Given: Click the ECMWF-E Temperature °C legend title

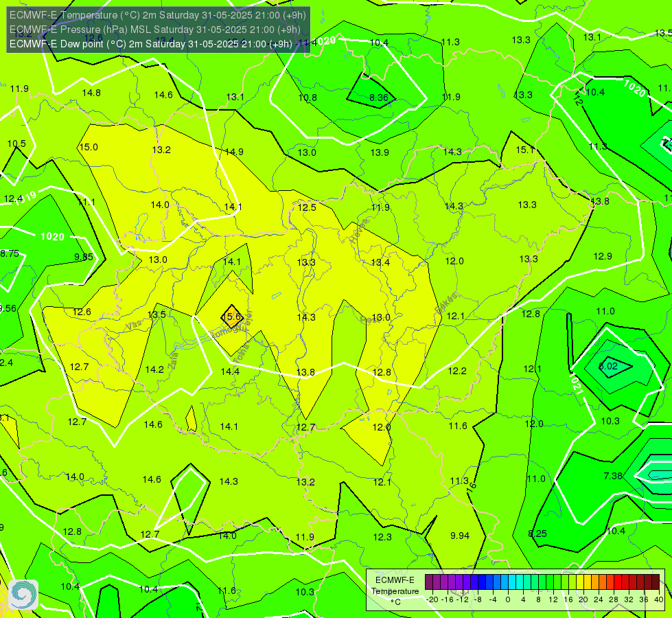Looking at the screenshot, I should (395, 591).
